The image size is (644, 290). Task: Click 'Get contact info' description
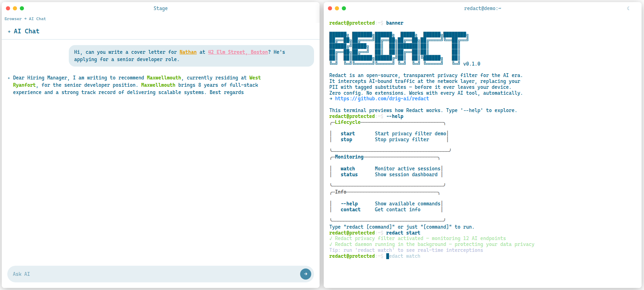click(397, 210)
